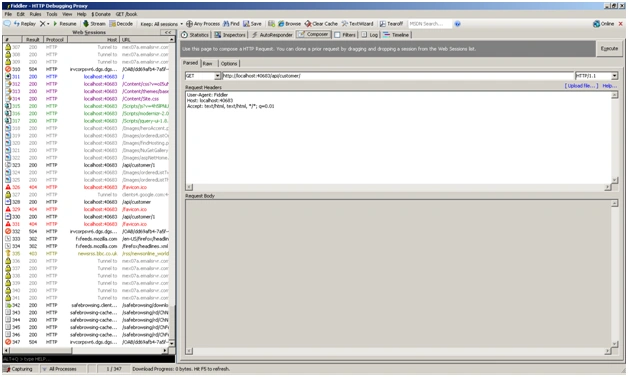Launch Browse from the toolbar

pyautogui.click(x=289, y=24)
